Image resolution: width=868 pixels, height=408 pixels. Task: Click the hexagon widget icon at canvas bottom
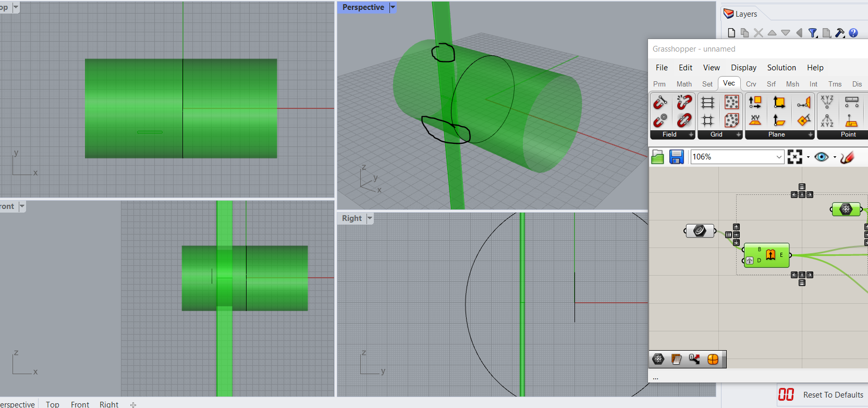tap(658, 359)
